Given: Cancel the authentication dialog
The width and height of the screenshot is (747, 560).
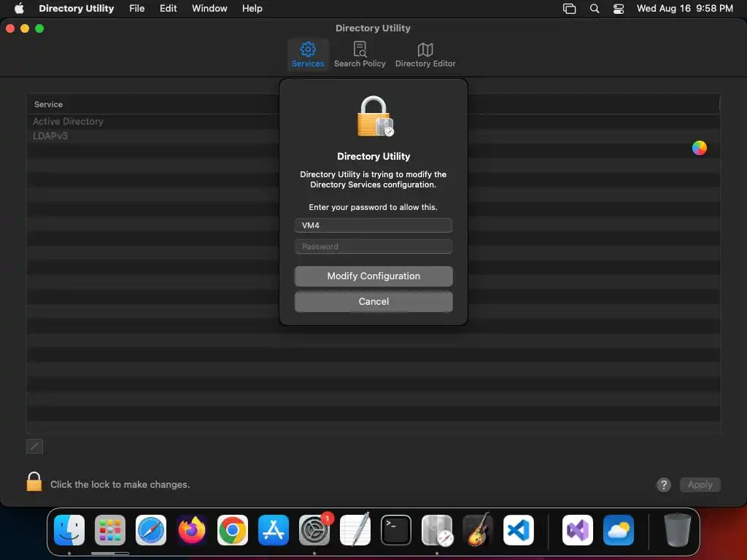Looking at the screenshot, I should point(373,301).
